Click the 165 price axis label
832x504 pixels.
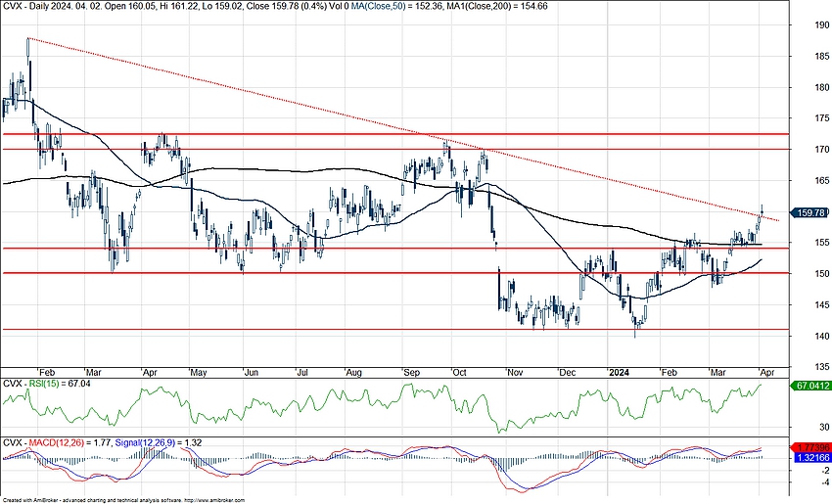point(822,181)
